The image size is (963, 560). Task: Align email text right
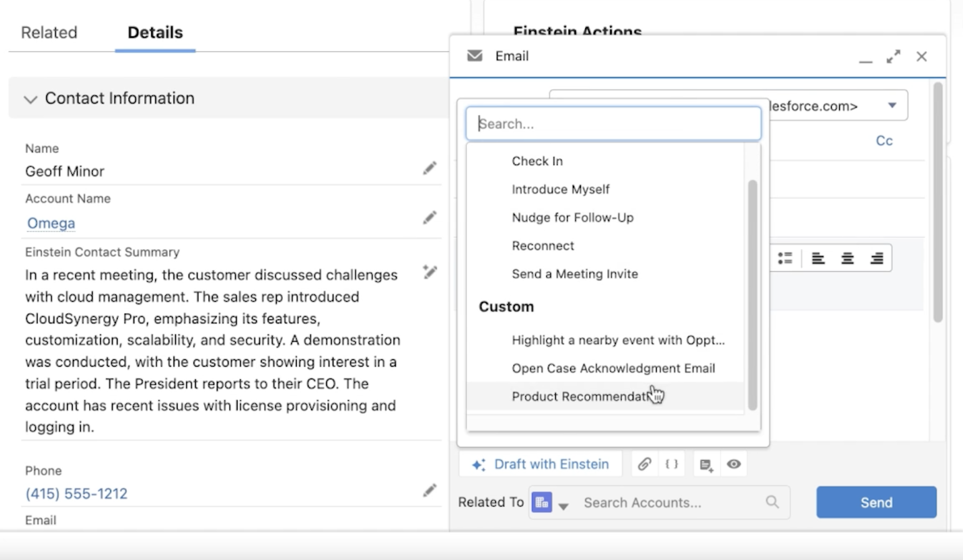pos(876,258)
